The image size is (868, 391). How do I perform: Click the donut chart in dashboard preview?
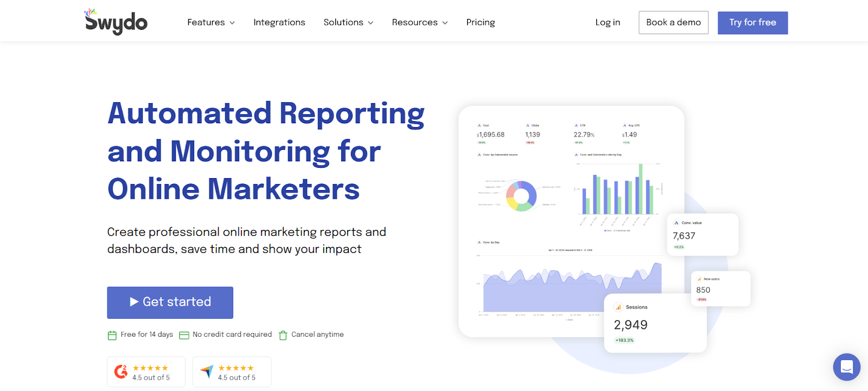tap(521, 196)
